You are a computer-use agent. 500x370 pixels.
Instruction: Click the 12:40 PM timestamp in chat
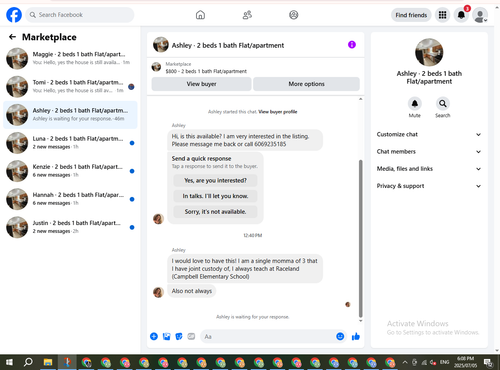[253, 235]
